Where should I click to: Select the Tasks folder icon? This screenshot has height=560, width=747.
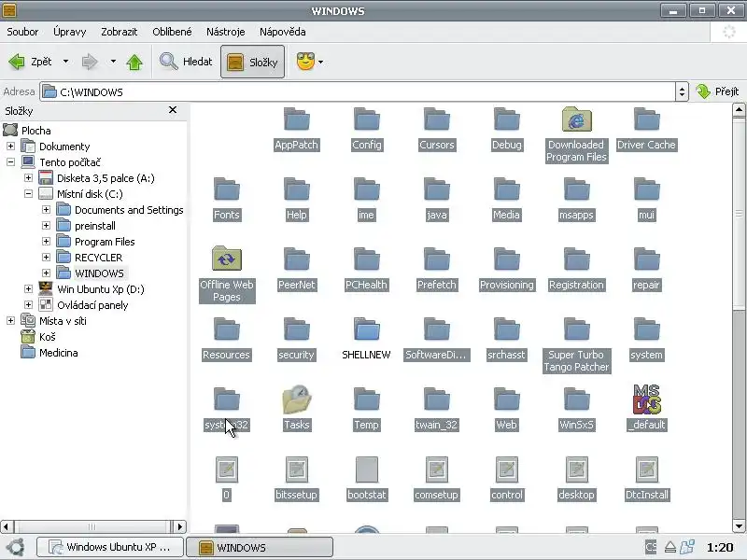coord(297,399)
